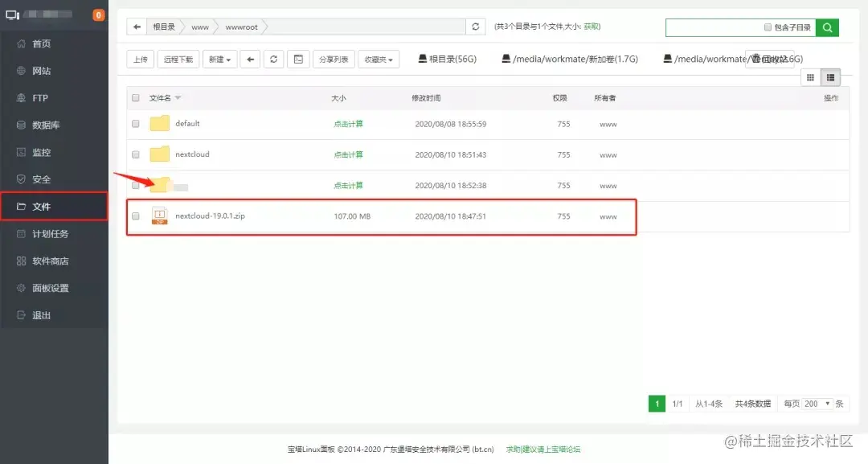Check the nextcloud folder row checkbox

click(x=136, y=155)
